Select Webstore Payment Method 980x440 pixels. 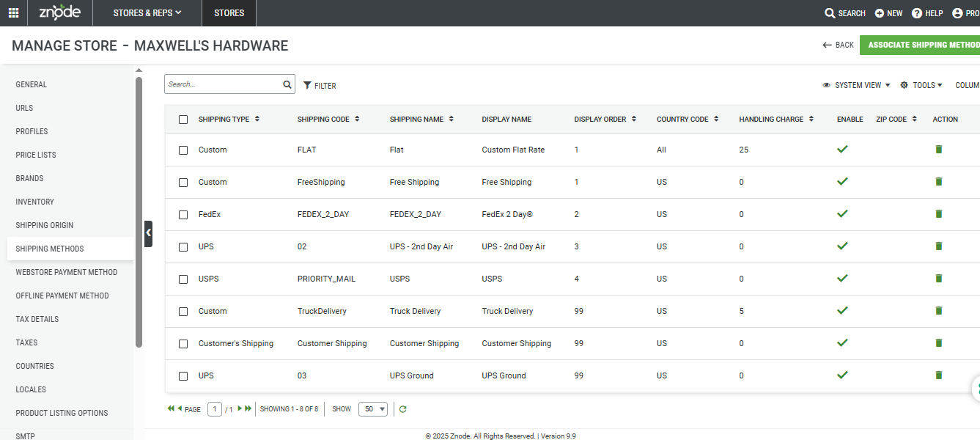(x=67, y=272)
